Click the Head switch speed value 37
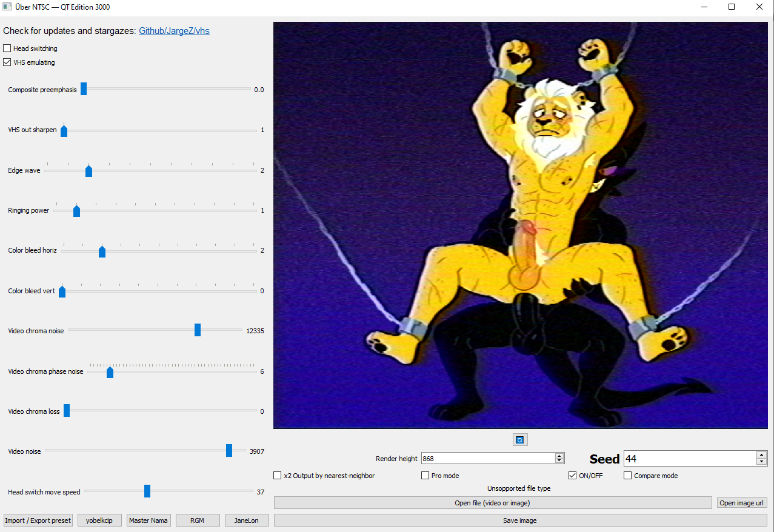Screen dimensions: 774x532 click(261, 492)
